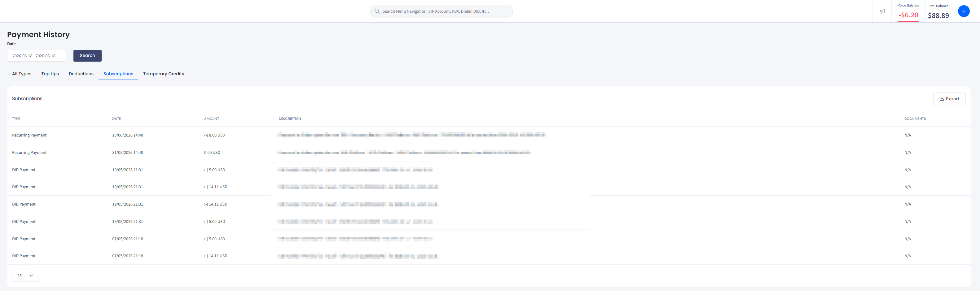The width and height of the screenshot is (980, 291).
Task: Click the 07/05/2026 21:18 date with 5.00 USD
Action: (x=127, y=239)
